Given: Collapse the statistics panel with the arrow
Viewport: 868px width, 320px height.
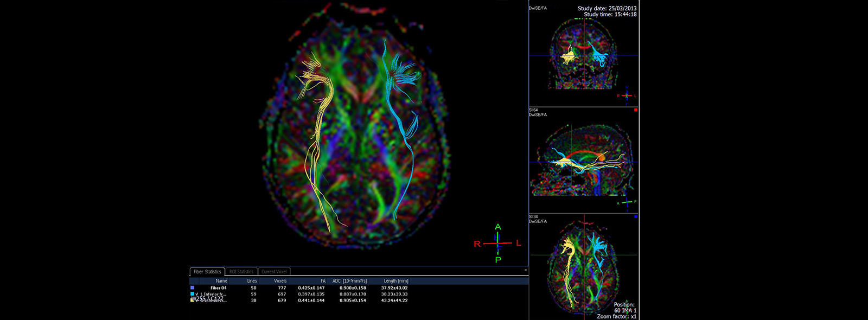Looking at the screenshot, I should [x=525, y=270].
